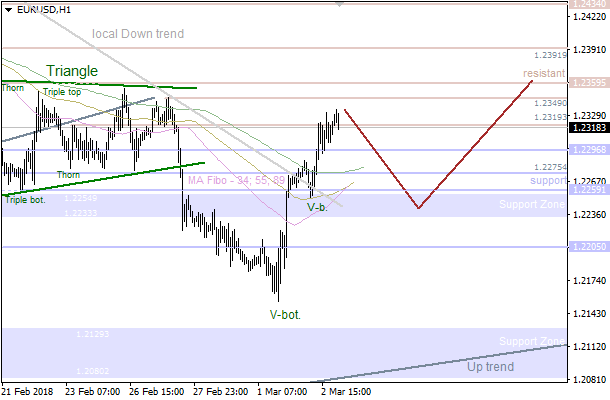The height and width of the screenshot is (400, 610).
Task: Click the 'Triple bot.' annotation
Action: point(25,199)
